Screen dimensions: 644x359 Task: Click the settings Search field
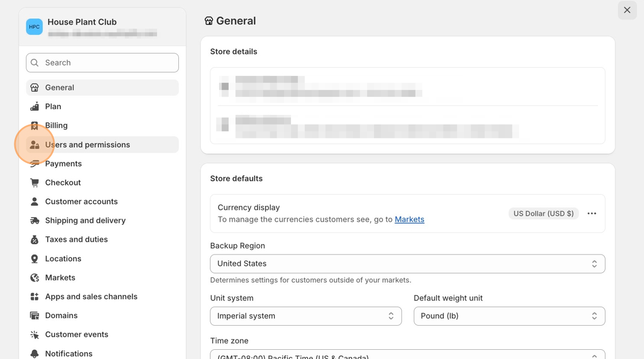click(x=102, y=63)
